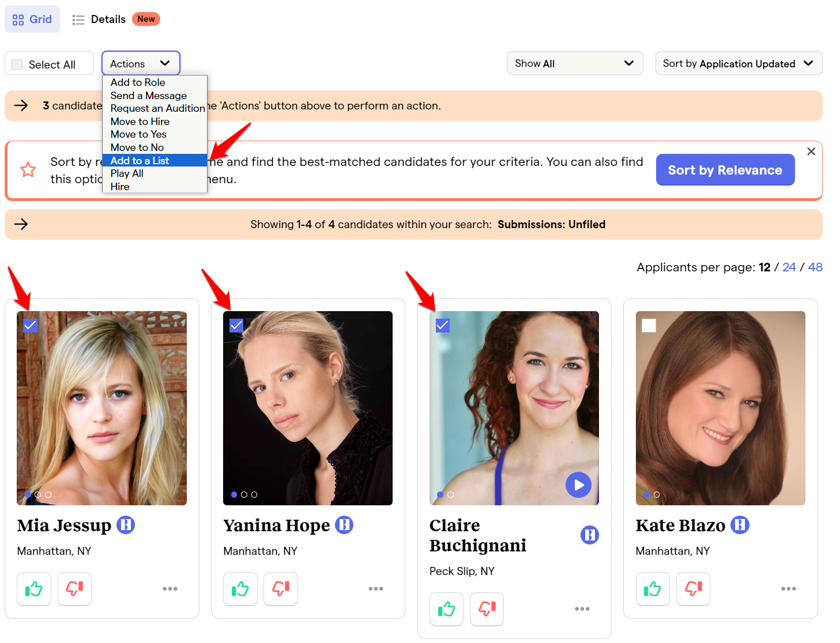Open more options for Claire Buchignani
This screenshot has height=643, width=840.
pos(582,609)
